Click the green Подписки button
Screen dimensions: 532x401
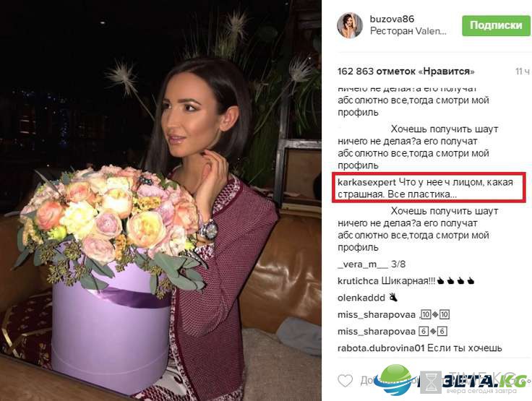(496, 25)
